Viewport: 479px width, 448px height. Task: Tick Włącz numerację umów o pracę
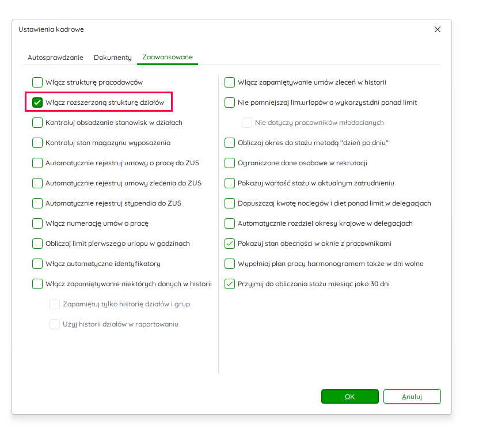coord(37,223)
